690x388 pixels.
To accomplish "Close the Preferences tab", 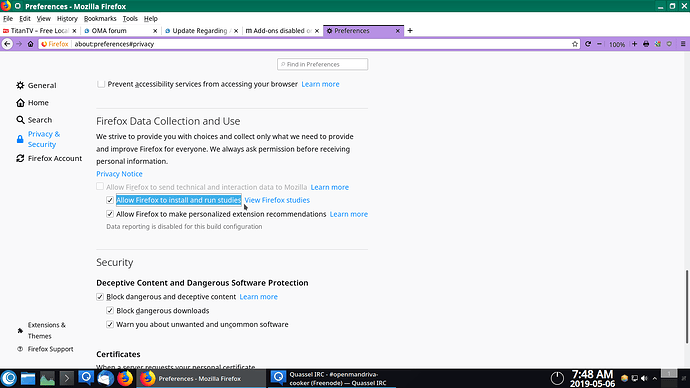I will tap(397, 31).
